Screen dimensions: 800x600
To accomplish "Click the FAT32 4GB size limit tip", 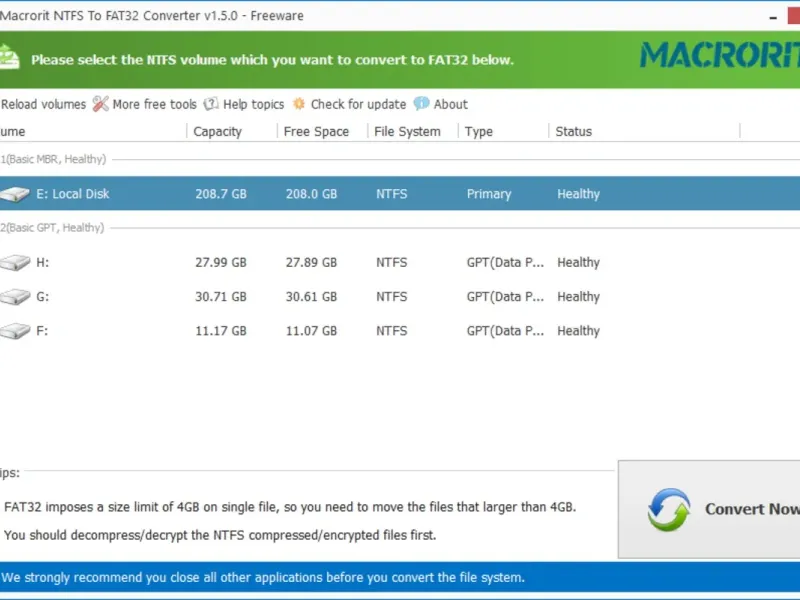I will (290, 507).
